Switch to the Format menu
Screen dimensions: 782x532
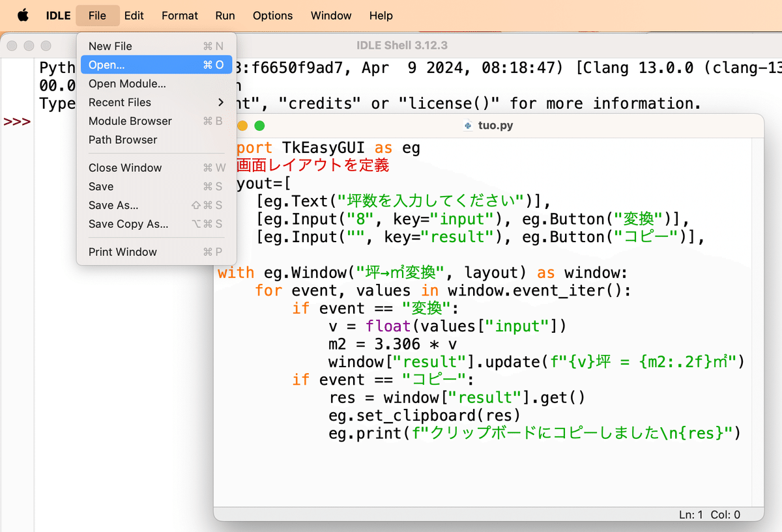(x=179, y=15)
